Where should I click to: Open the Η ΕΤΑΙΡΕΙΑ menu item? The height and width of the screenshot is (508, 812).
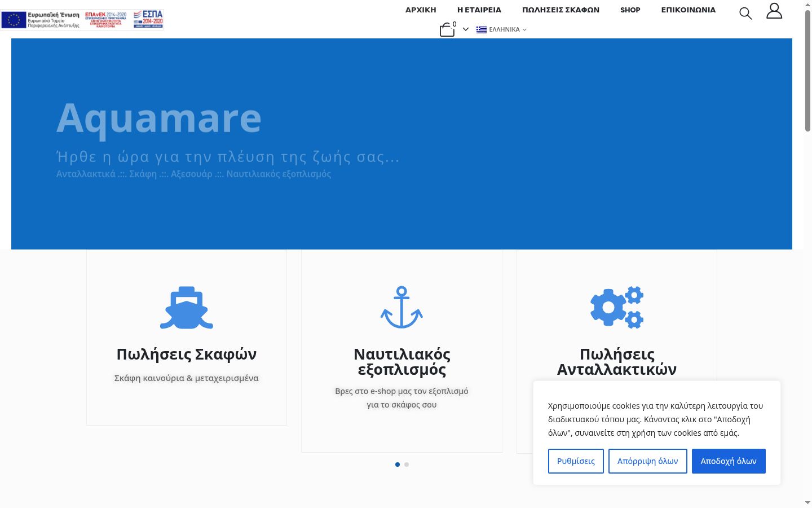tap(479, 10)
